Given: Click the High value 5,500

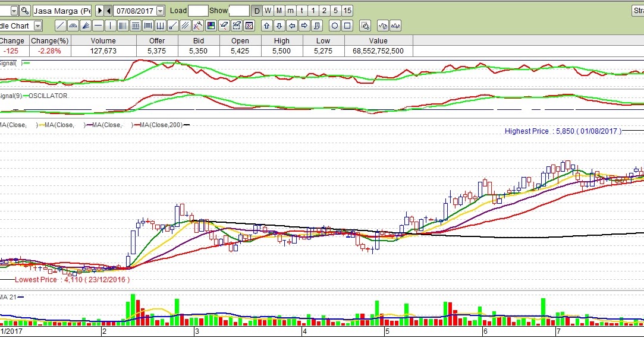Looking at the screenshot, I should (282, 51).
